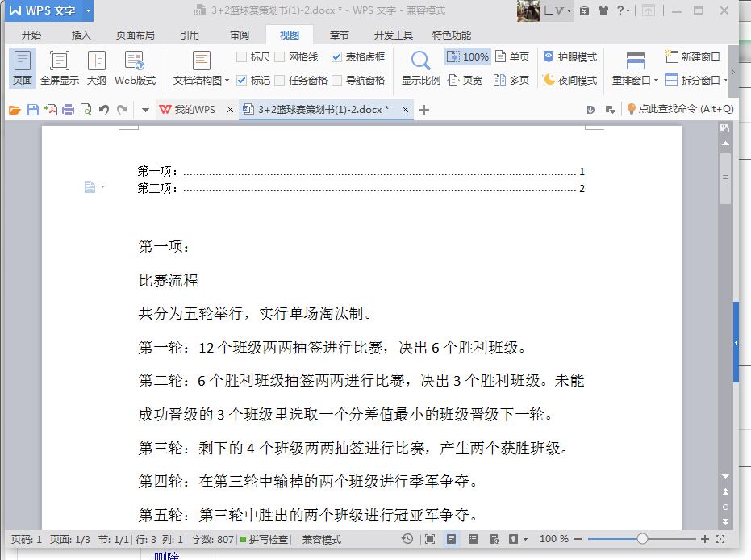Viewport: 751px width, 560px height.
Task: Follow the 第一项 table of contents entry
Action: tap(361, 172)
